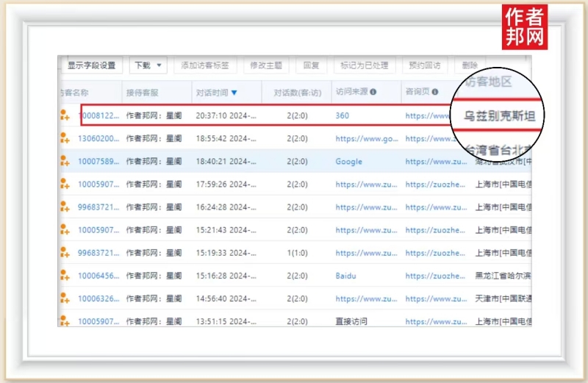Click add-visitor icon in the 20:37:10 row
The image size is (588, 383).
65,115
